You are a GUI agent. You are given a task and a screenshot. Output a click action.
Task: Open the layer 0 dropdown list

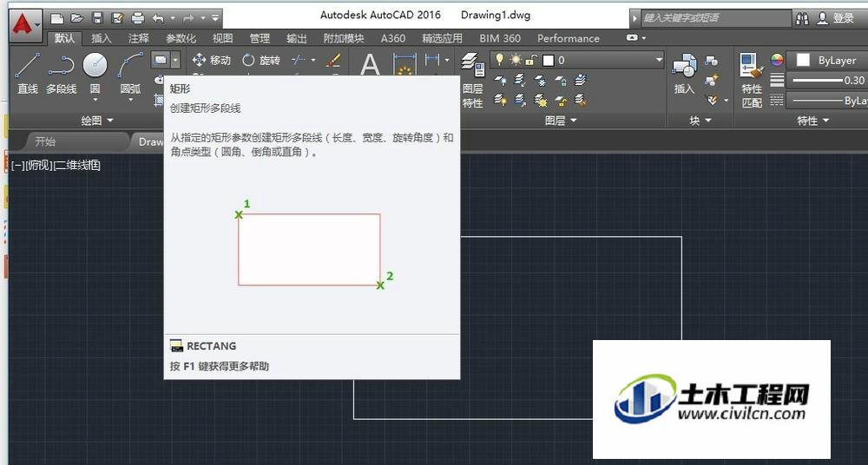pyautogui.click(x=659, y=60)
